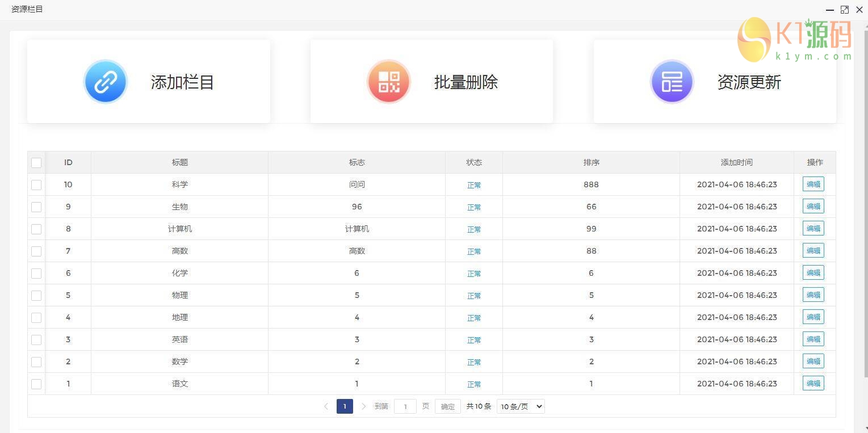
Task: Click 编辑 on the 计算机 row
Action: (813, 228)
